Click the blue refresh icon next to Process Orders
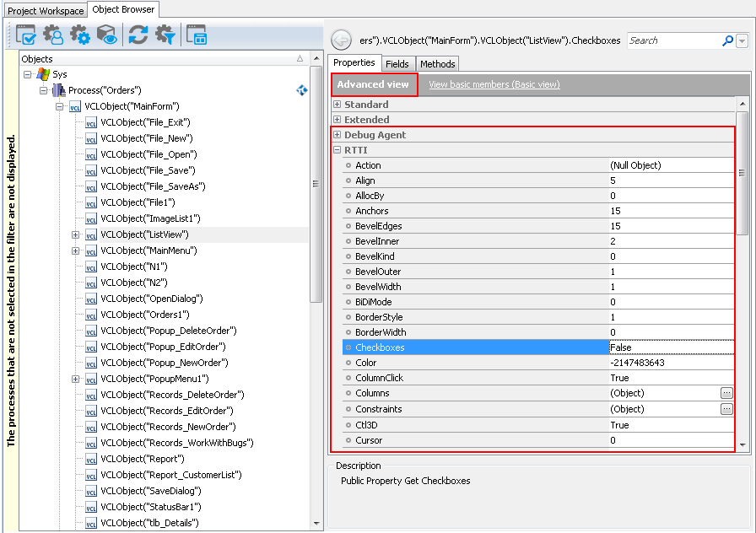 coord(301,89)
